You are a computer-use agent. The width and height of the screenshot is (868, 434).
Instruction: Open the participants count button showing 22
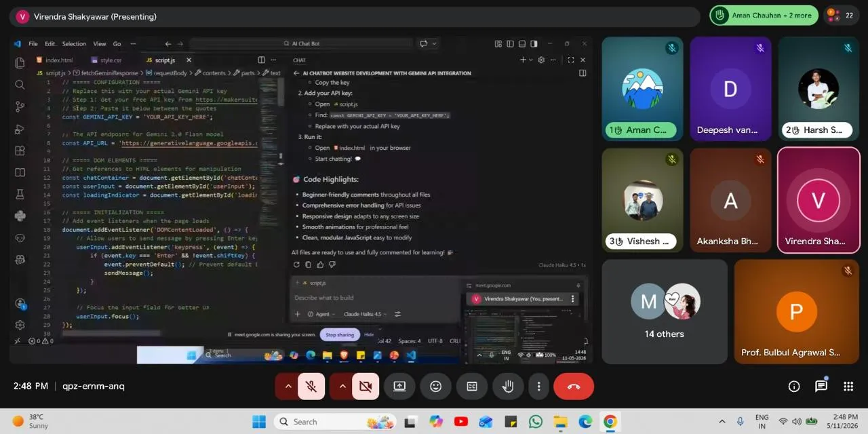tap(840, 16)
